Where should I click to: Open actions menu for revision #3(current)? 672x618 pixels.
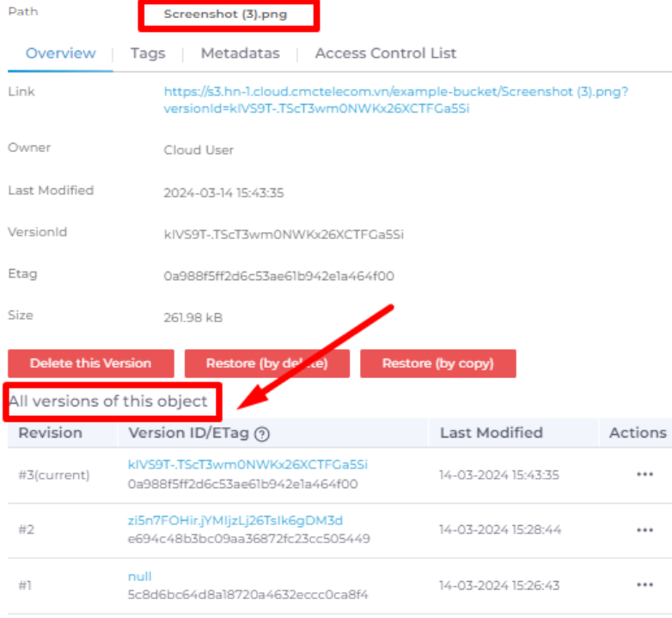click(x=645, y=474)
